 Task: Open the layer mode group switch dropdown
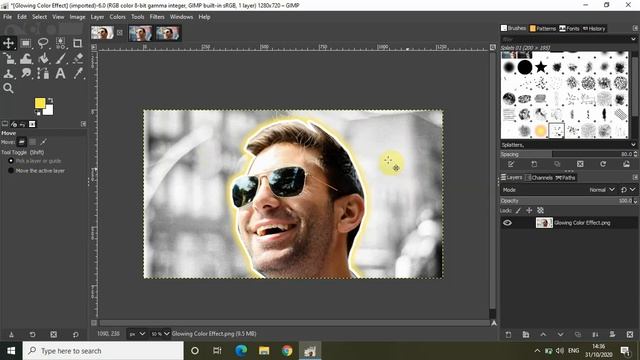pyautogui.click(x=628, y=190)
